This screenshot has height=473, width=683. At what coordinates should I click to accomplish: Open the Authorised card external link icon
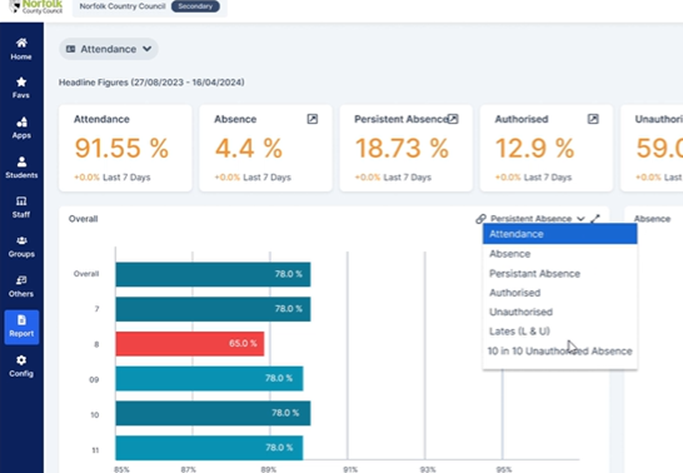coord(593,119)
